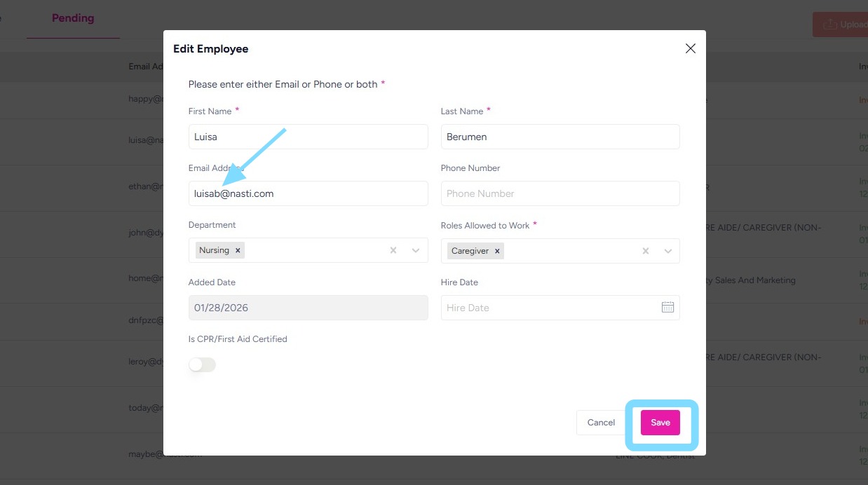Image resolution: width=868 pixels, height=485 pixels.
Task: Cancel editing the employee
Action: (x=601, y=423)
